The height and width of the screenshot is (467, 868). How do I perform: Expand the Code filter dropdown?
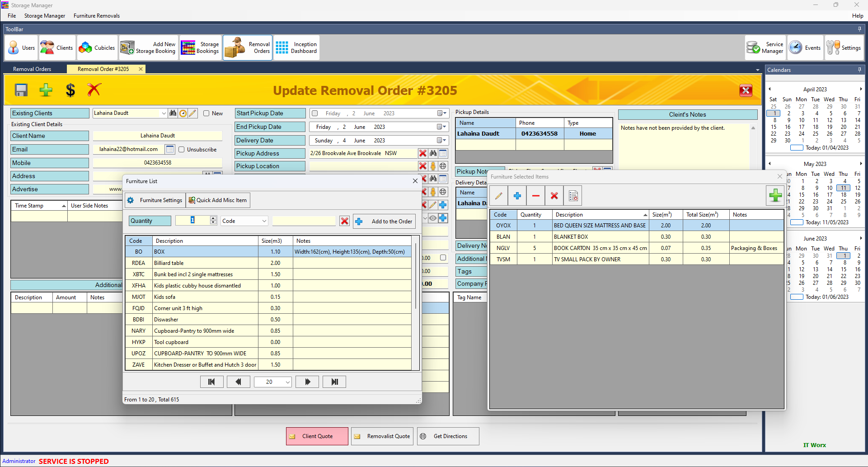[x=264, y=221]
